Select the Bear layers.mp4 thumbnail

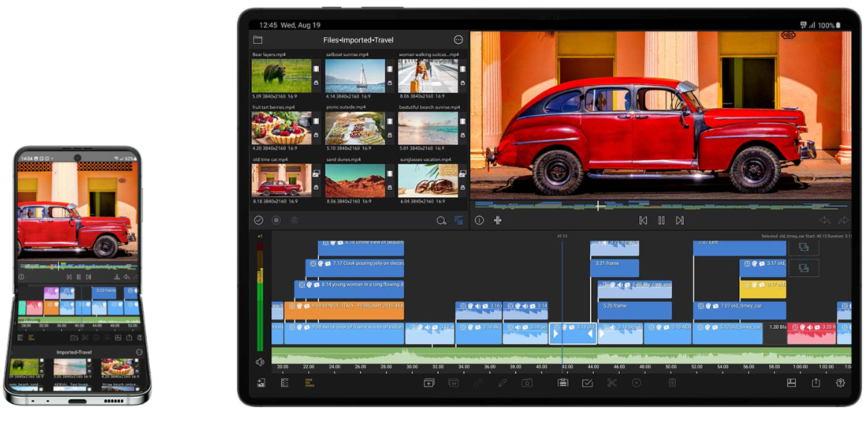(281, 76)
